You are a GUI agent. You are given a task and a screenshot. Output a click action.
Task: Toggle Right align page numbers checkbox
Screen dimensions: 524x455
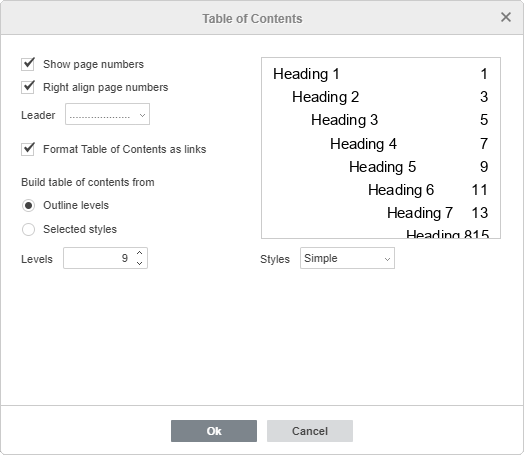tap(28, 87)
